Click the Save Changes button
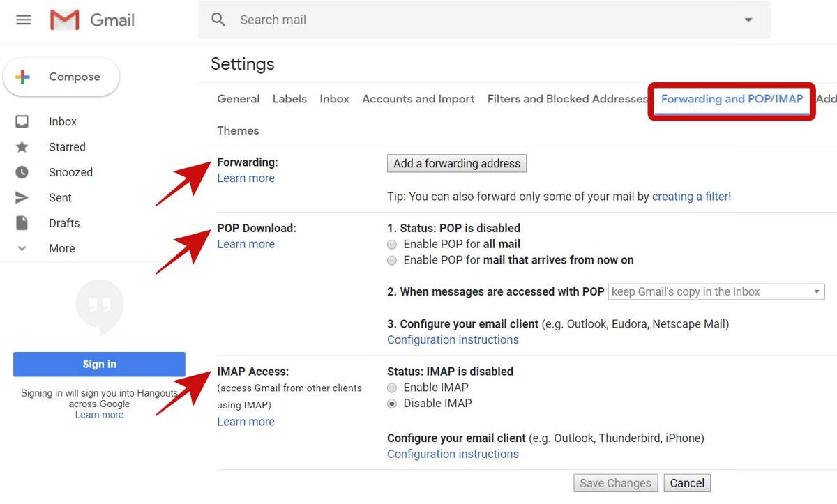This screenshot has width=837, height=504. (x=615, y=482)
